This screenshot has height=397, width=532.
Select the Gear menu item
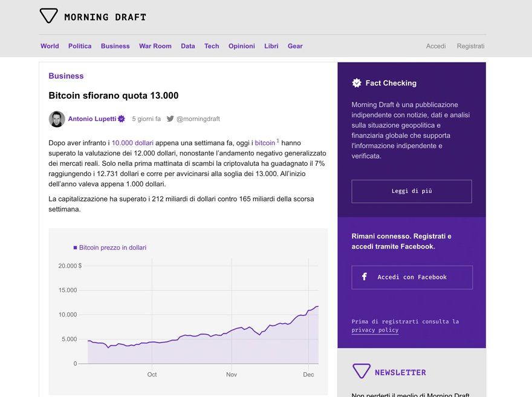(x=295, y=46)
